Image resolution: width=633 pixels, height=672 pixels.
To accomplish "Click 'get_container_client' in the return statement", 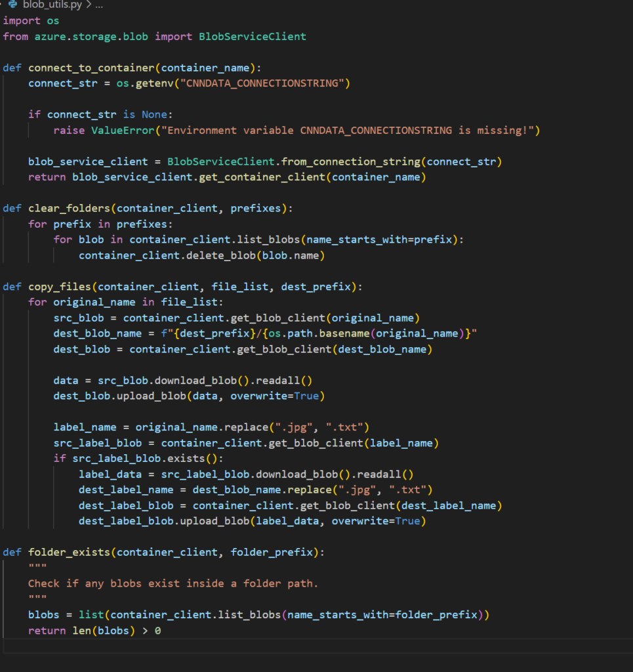I will pos(262,177).
